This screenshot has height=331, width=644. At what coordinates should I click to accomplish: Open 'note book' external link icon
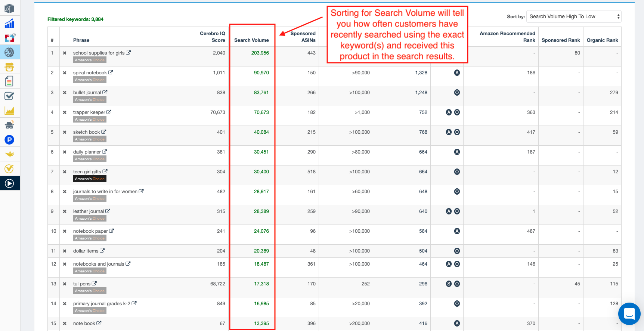point(99,323)
